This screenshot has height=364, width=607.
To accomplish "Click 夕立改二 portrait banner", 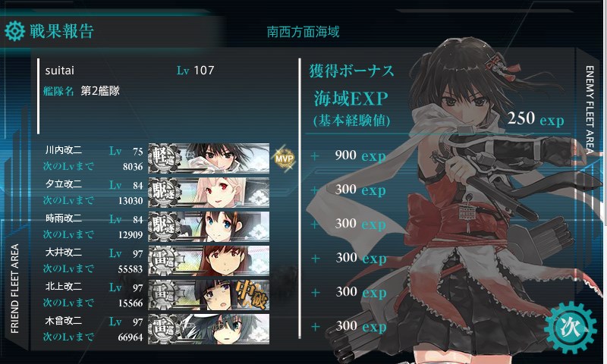I will pos(209,193).
